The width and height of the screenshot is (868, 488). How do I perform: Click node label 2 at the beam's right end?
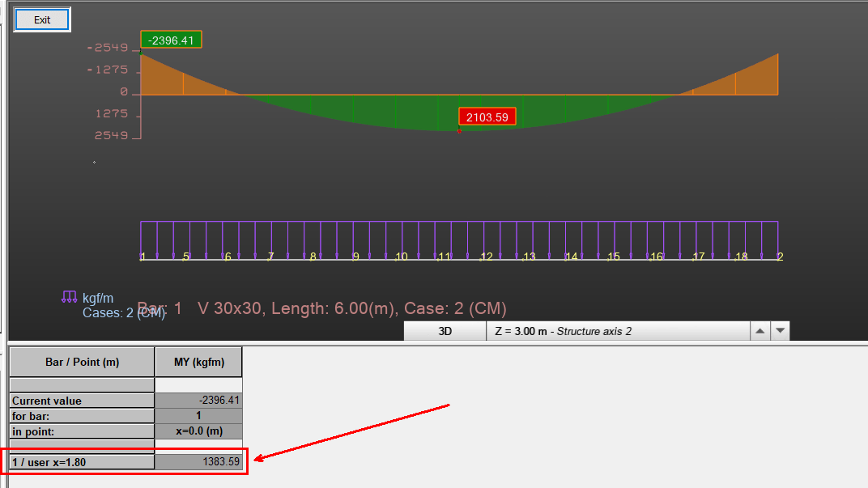point(779,256)
